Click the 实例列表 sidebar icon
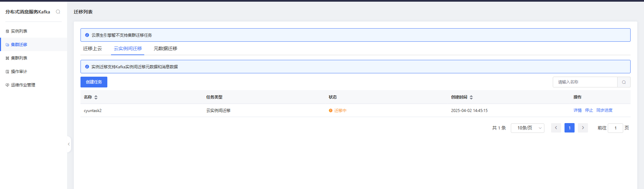Screen dimensions: 644x189 [x=7, y=31]
